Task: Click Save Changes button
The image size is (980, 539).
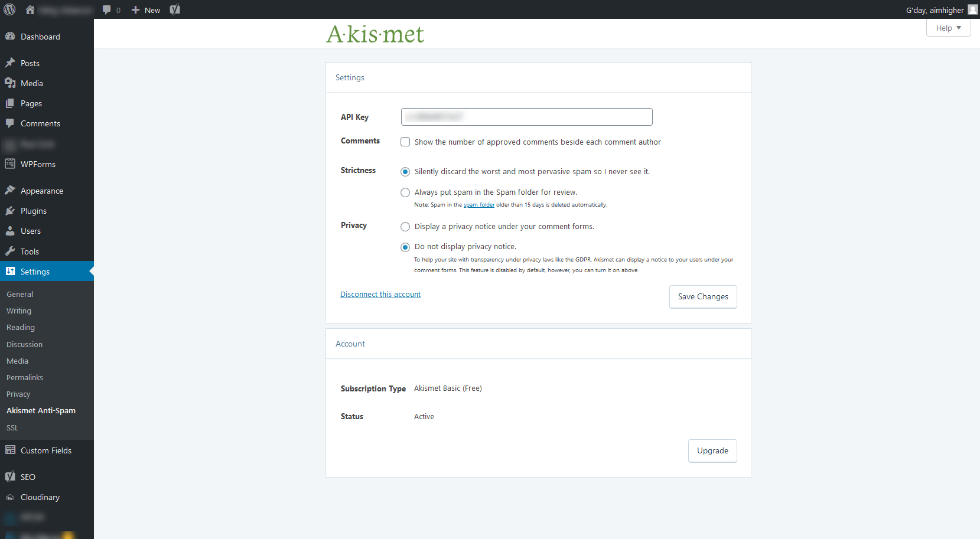Action: (x=703, y=296)
